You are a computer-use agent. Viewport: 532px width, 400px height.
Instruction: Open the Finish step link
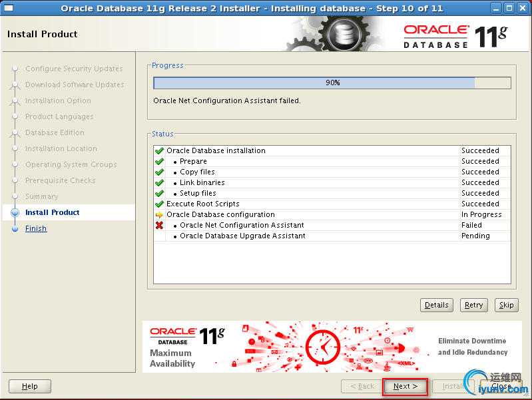(36, 228)
